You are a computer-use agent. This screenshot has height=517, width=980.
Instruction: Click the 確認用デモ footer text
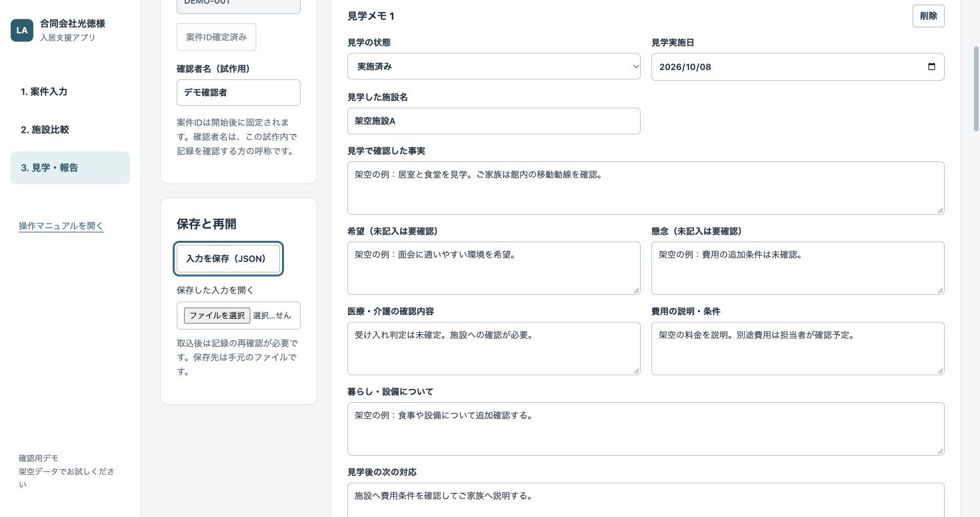[39, 458]
